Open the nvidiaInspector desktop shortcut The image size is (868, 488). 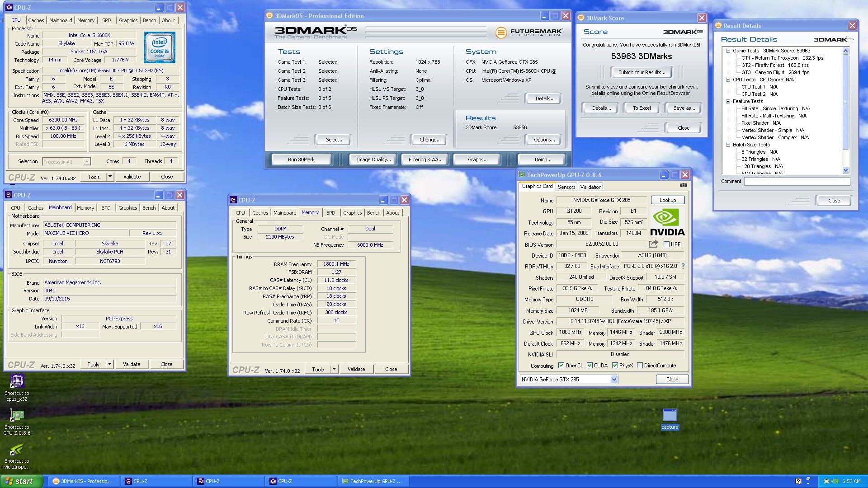coord(17,449)
